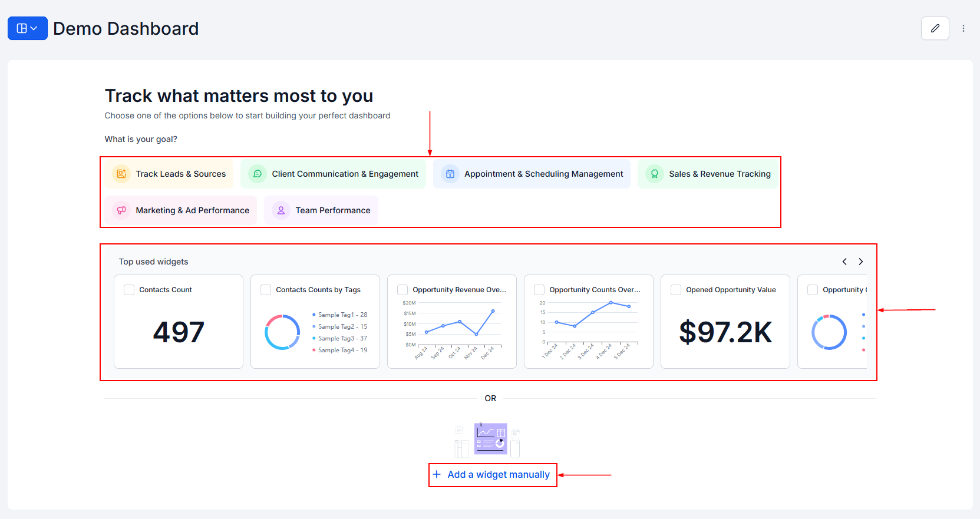980x519 pixels.
Task: Click the Opened Opportunity Value title
Action: (x=731, y=290)
